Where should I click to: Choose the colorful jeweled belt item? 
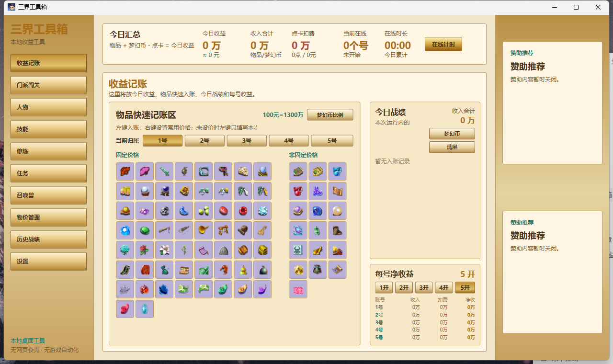click(223, 171)
